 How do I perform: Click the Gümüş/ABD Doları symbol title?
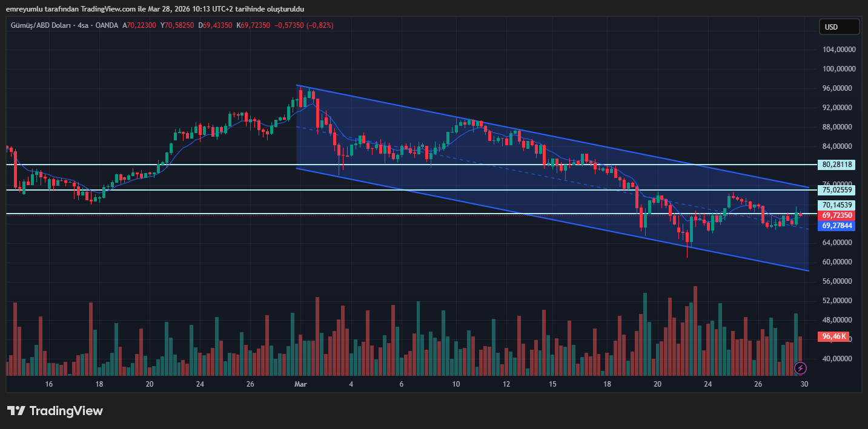[x=40, y=25]
